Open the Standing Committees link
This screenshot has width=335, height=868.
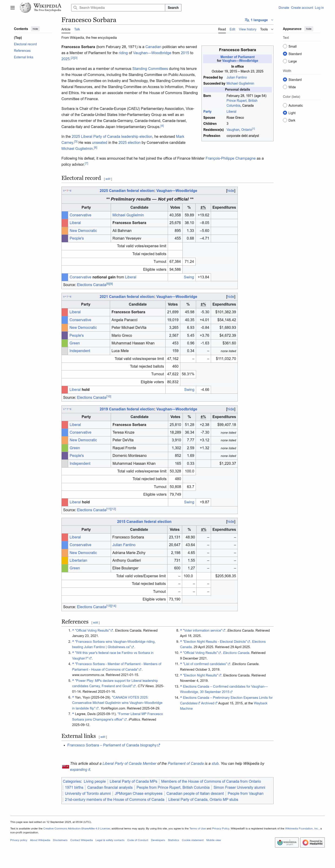coord(150,69)
